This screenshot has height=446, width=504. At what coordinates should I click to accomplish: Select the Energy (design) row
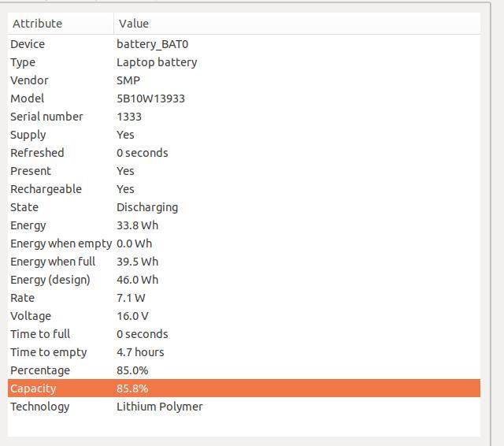pyautogui.click(x=244, y=280)
